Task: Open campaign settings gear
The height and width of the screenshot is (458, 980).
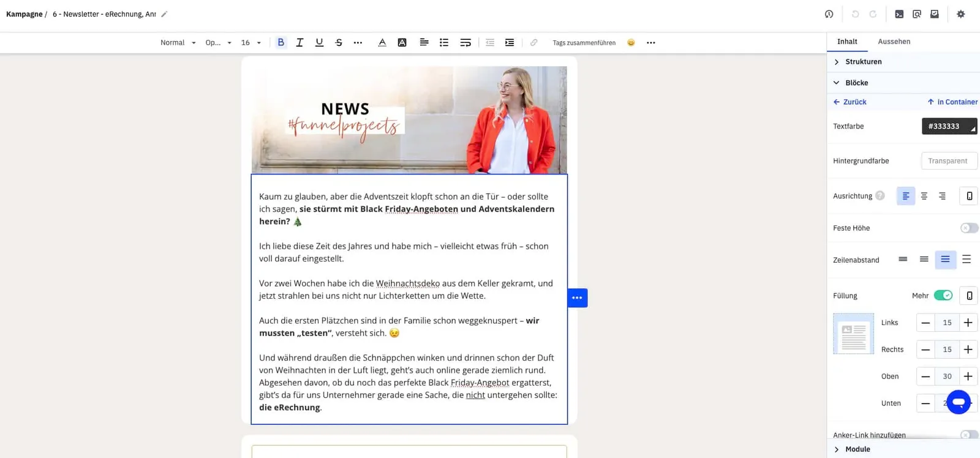Action: click(961, 14)
